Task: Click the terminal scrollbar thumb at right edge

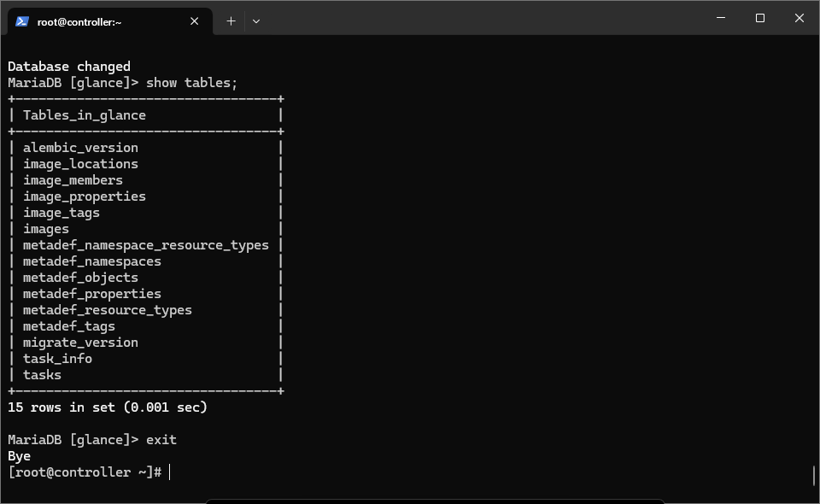Action: tap(814, 475)
